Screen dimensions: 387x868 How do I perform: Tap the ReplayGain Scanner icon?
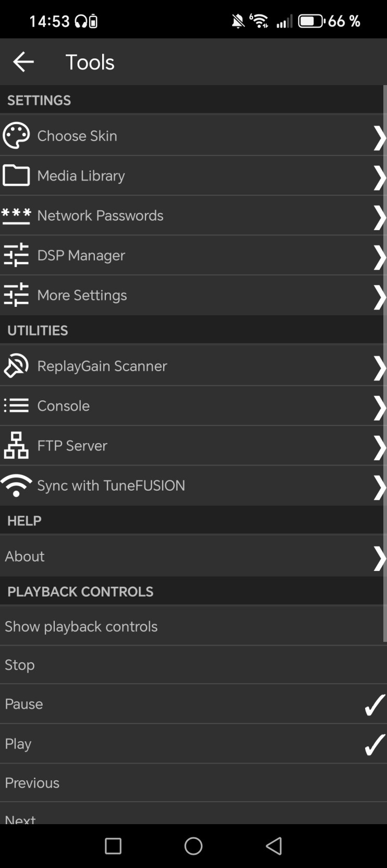pos(16,366)
